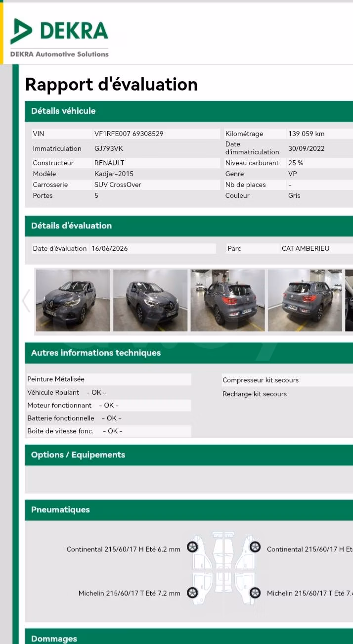Open the second front-right car photo
This screenshot has height=644, width=353.
(x=150, y=300)
